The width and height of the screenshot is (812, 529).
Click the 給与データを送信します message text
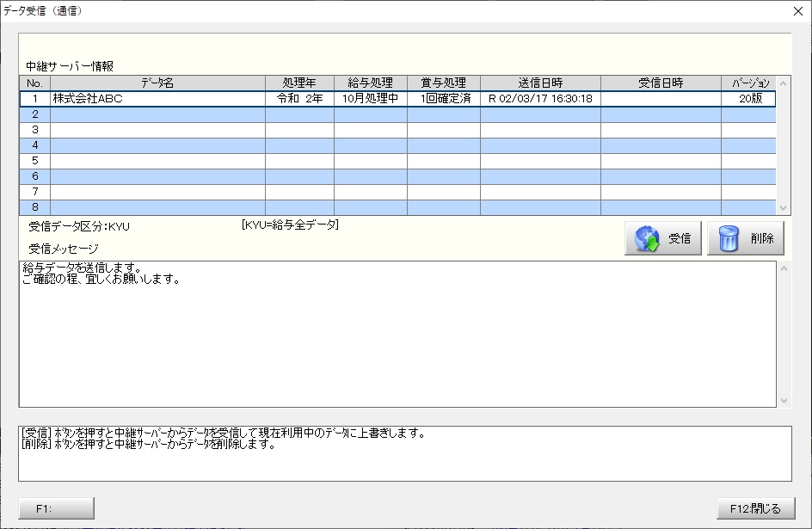click(82, 268)
